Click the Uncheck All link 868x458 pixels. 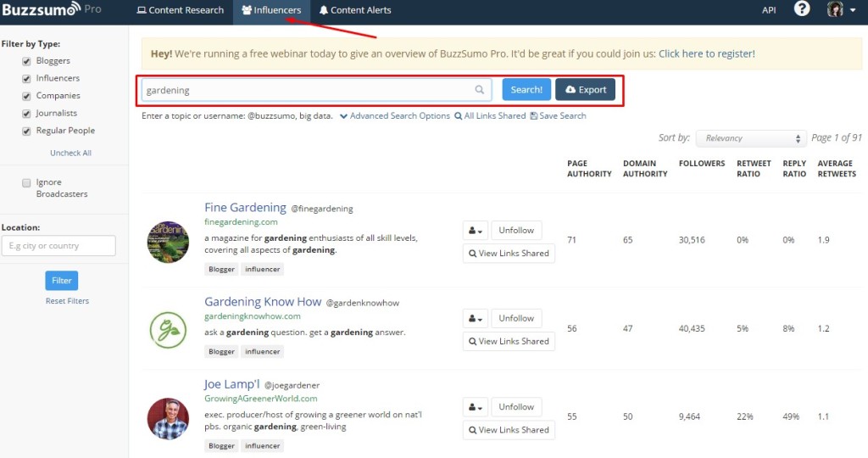pos(71,153)
